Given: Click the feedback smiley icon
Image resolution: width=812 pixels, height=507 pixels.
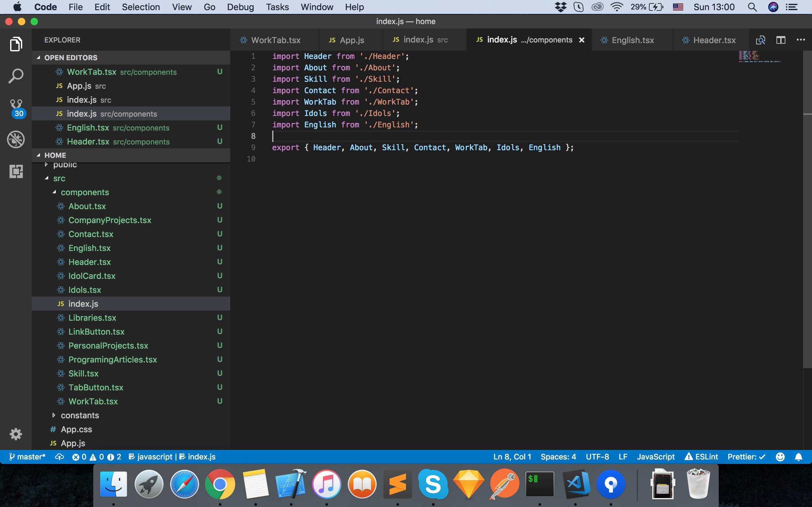Looking at the screenshot, I should point(780,457).
